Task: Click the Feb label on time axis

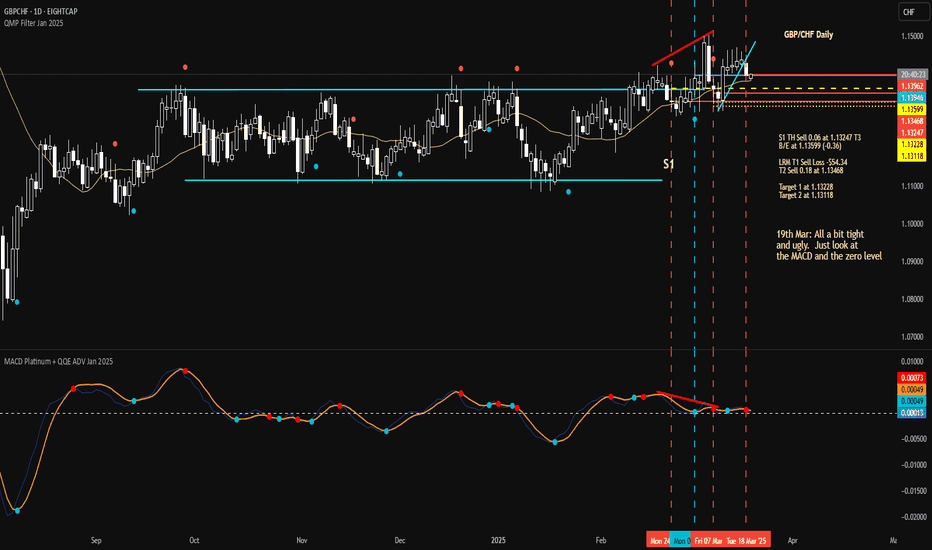Action: click(601, 540)
